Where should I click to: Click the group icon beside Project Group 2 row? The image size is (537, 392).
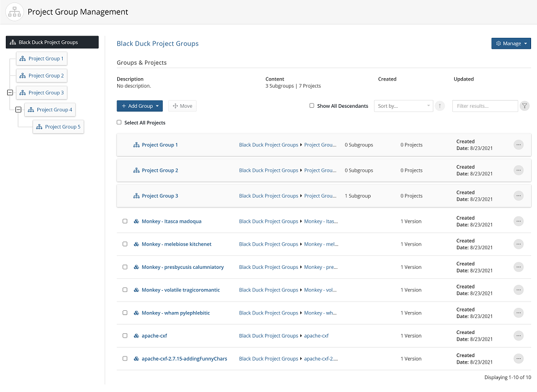click(136, 171)
